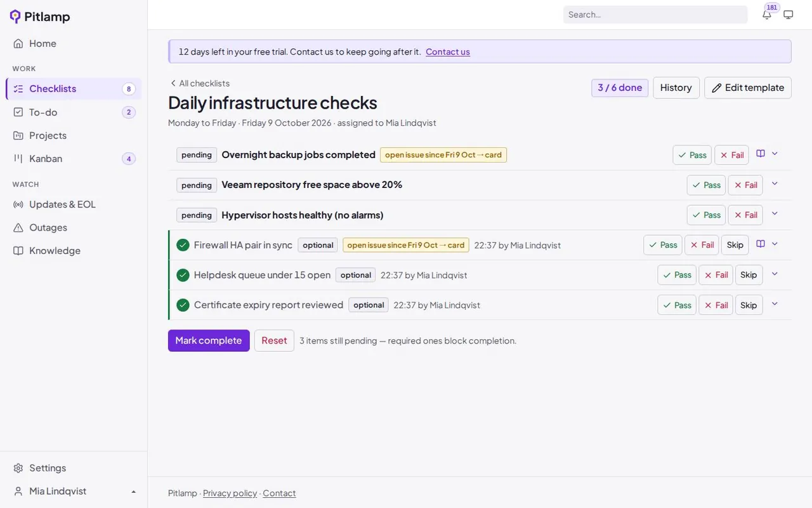Open Mia Lindqvist user menu

(x=74, y=491)
